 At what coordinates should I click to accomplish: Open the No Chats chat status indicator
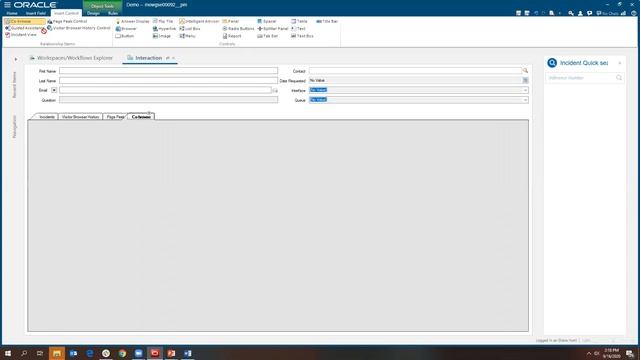(607, 13)
